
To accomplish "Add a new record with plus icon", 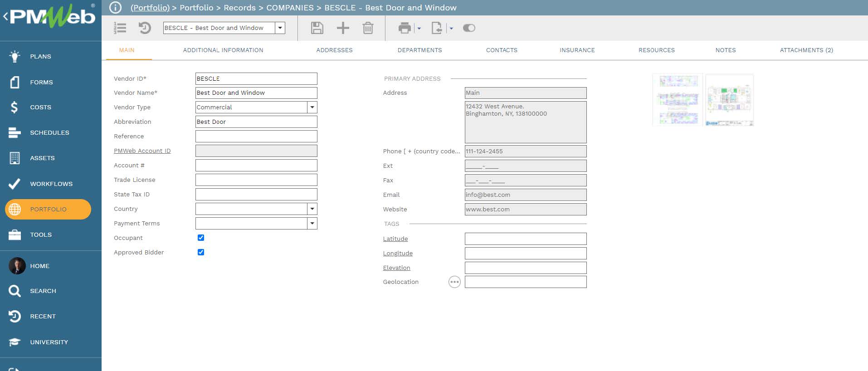I will (343, 28).
